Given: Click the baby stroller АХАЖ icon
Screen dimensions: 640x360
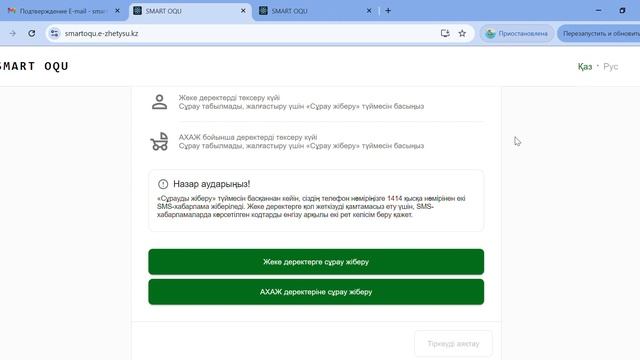Looking at the screenshot, I should point(160,141).
